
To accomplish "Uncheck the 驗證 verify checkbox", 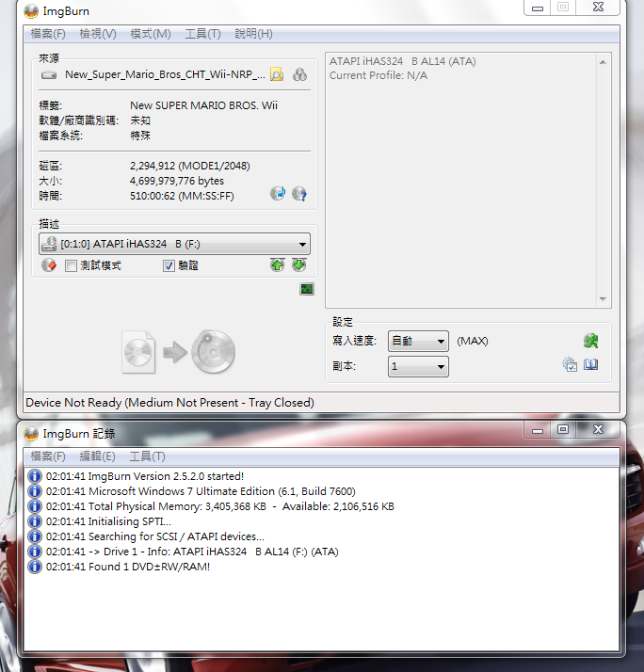I will coord(169,266).
